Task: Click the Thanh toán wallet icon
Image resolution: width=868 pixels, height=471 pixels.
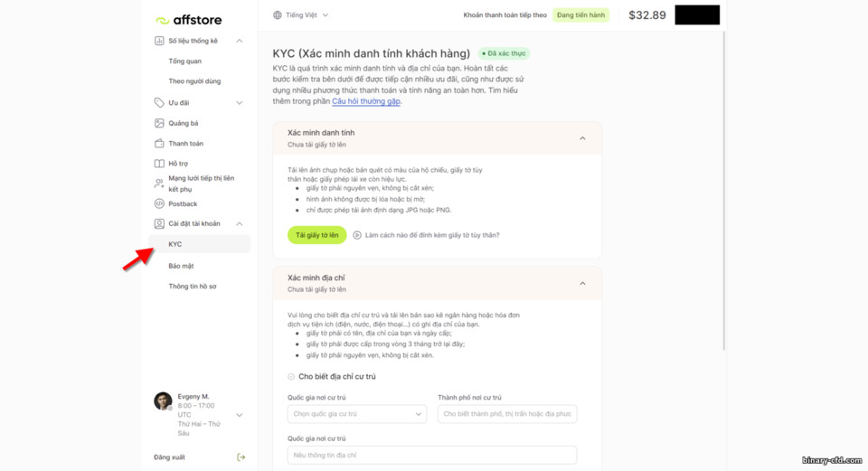Action: (159, 144)
